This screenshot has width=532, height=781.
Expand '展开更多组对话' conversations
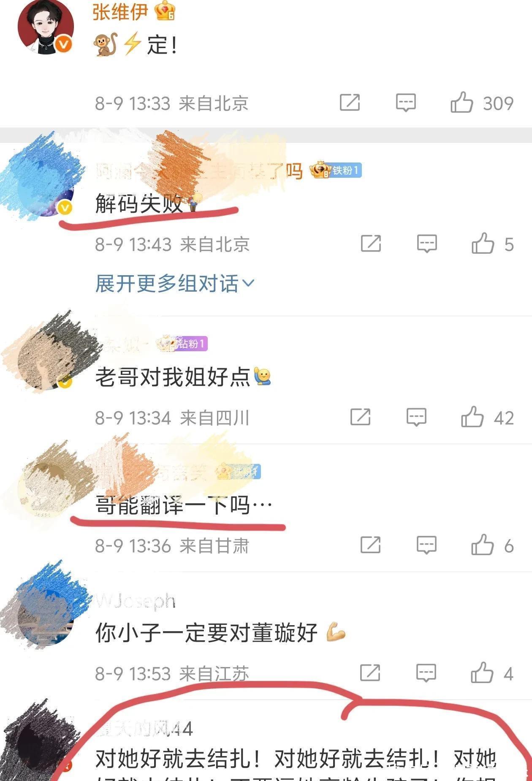point(175,283)
